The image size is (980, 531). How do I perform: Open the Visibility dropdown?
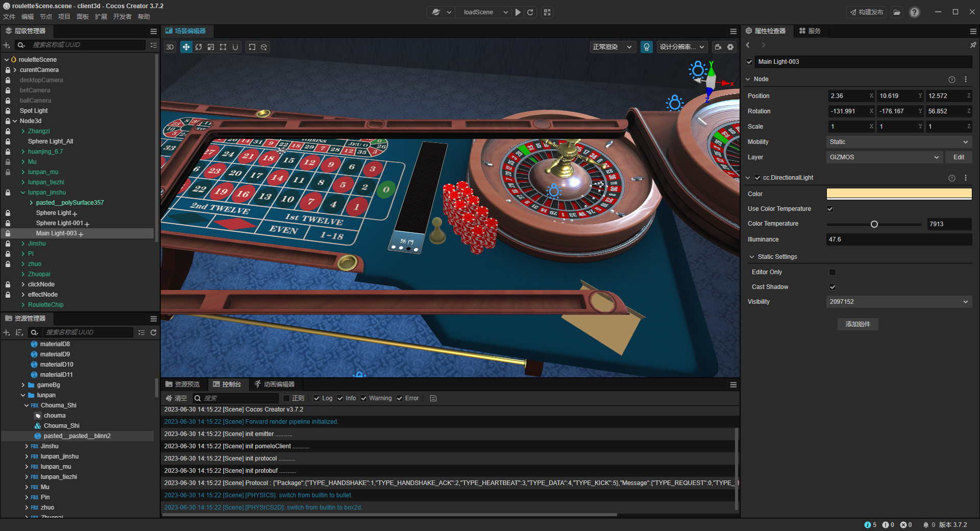tap(899, 302)
